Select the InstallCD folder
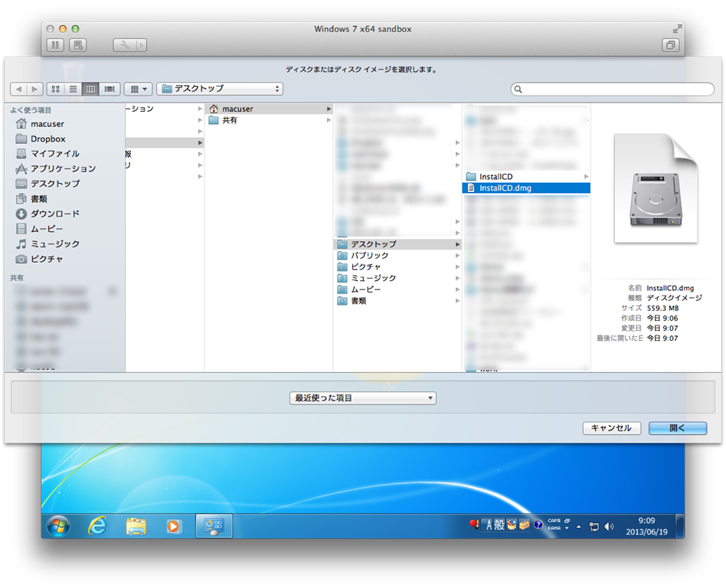 pyautogui.click(x=526, y=176)
